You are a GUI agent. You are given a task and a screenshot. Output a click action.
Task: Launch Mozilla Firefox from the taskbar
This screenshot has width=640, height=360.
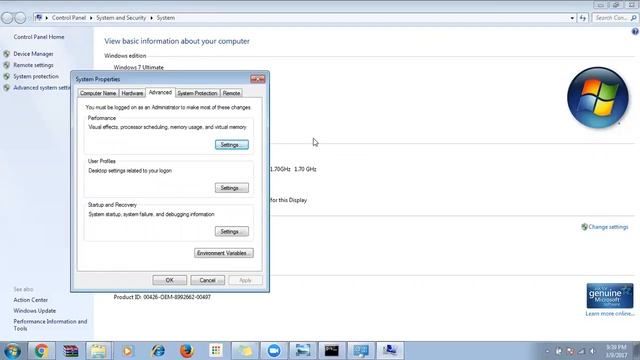(187, 351)
